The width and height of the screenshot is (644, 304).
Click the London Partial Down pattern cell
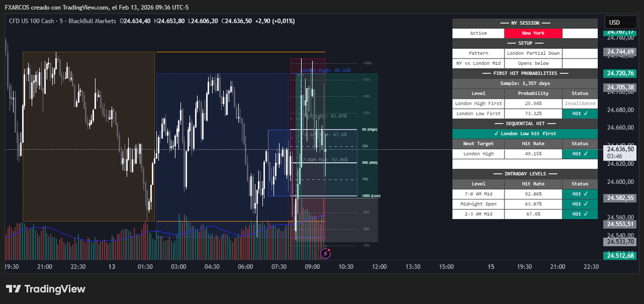(533, 53)
